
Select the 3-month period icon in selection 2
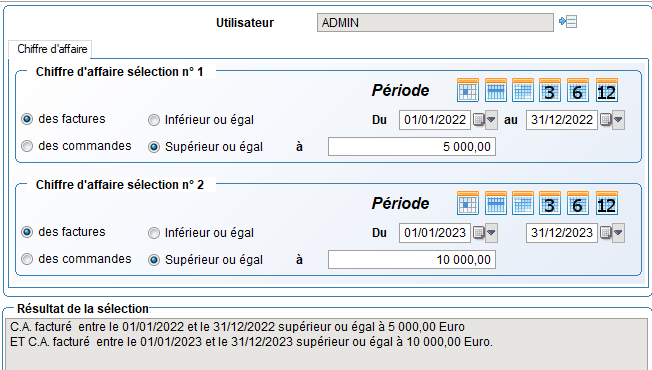(x=549, y=203)
